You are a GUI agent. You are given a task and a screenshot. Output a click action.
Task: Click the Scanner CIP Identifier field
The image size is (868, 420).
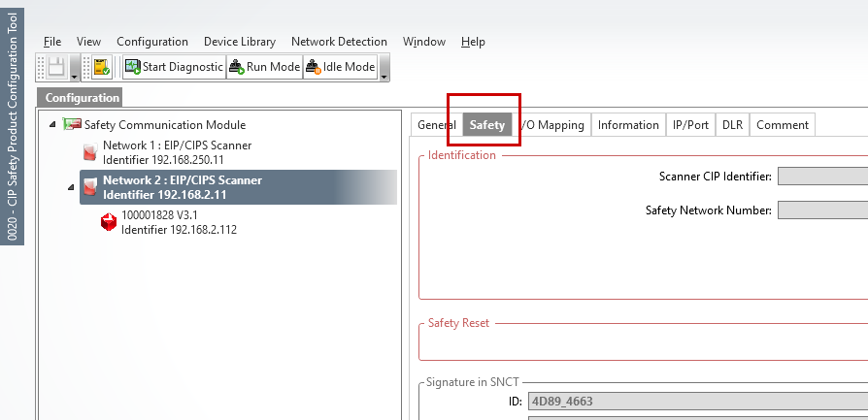point(822,177)
